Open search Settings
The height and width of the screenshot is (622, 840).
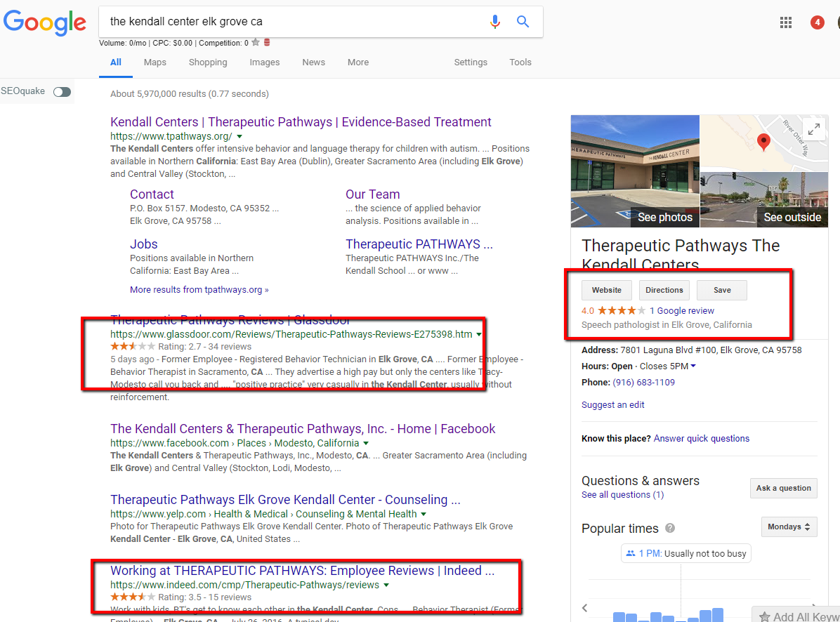pyautogui.click(x=471, y=62)
